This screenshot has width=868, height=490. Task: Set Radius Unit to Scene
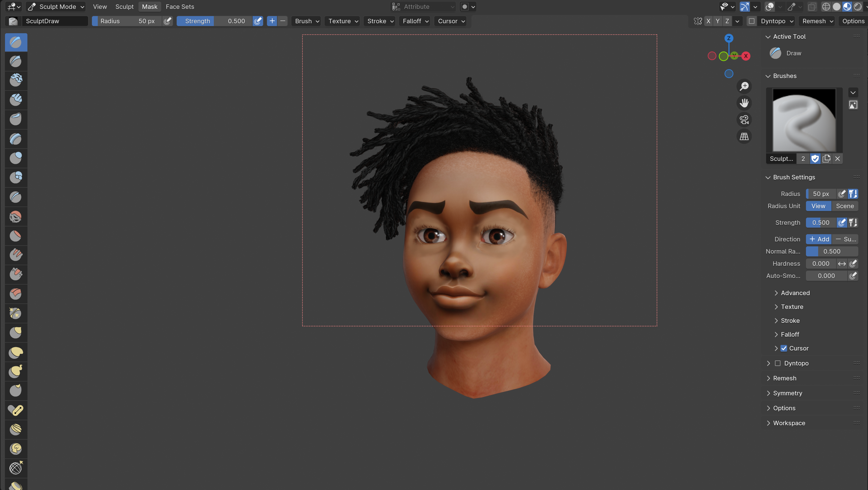[844, 206]
